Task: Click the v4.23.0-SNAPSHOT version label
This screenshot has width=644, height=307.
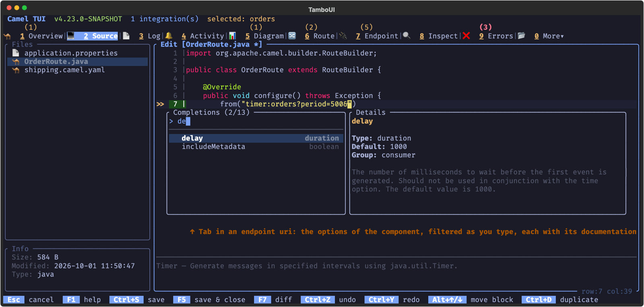Action: pos(88,19)
